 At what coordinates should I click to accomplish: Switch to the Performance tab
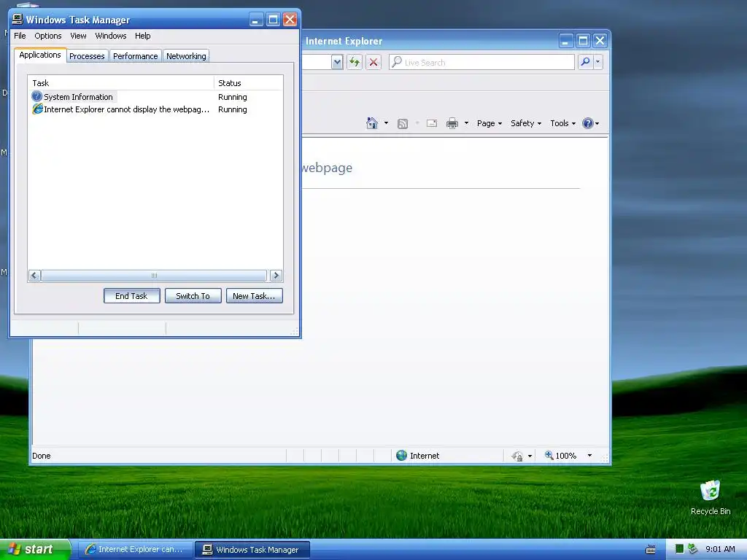135,56
